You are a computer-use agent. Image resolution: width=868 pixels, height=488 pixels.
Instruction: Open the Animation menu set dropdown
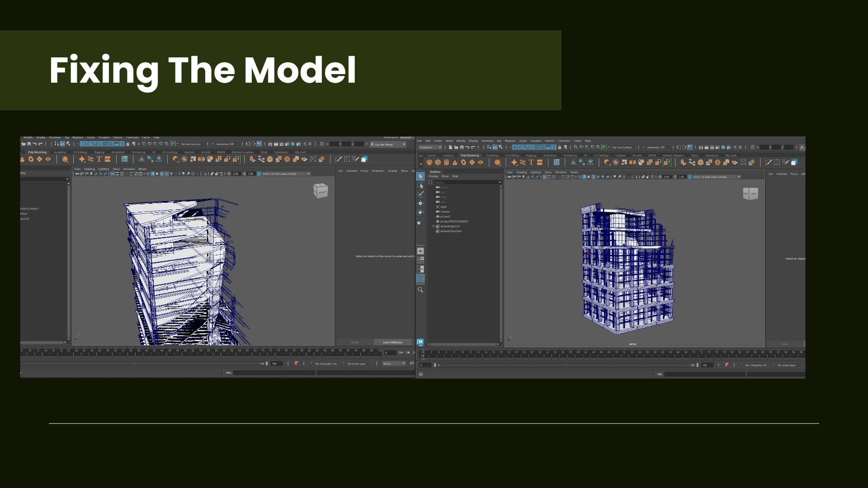point(430,147)
